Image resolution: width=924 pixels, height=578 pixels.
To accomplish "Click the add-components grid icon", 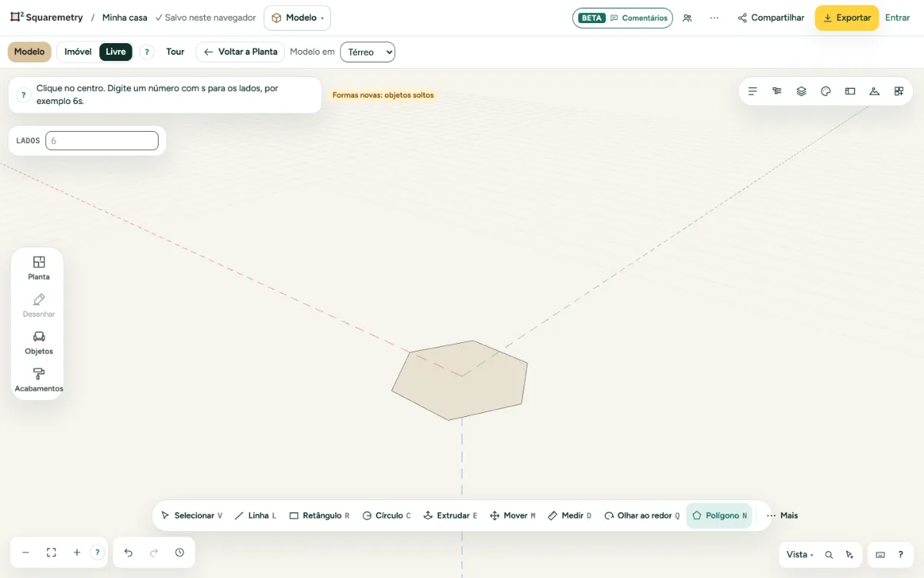I will [899, 91].
